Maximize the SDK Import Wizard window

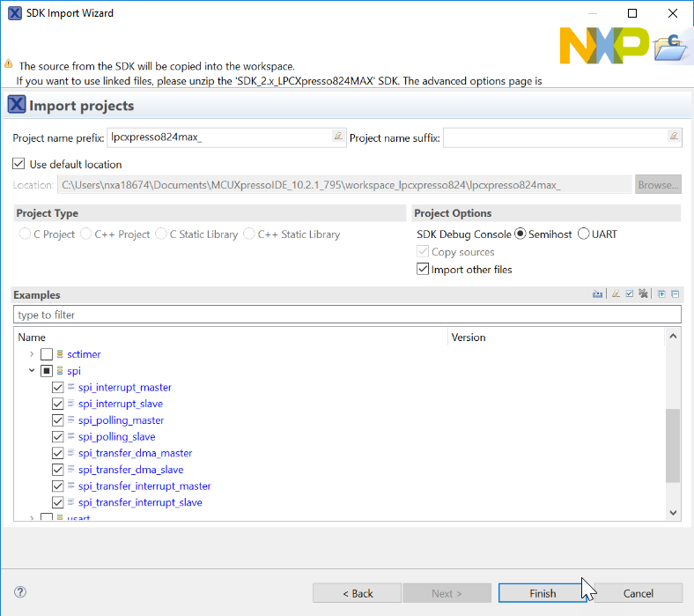tap(632, 13)
